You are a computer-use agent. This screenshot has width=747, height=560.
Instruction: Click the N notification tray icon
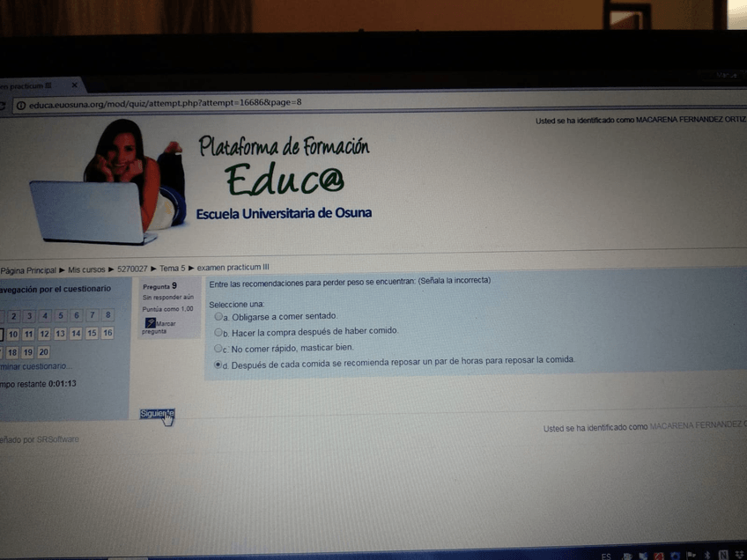(723, 555)
